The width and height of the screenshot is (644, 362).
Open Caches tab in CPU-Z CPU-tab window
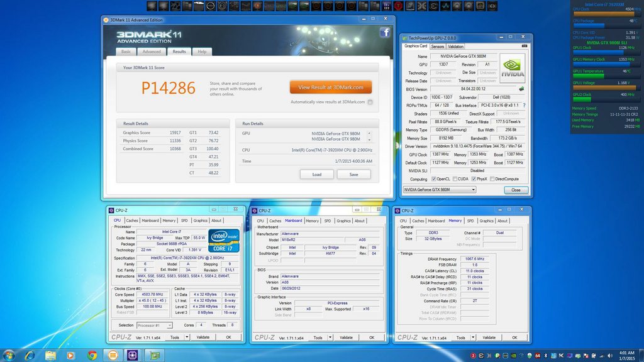[x=132, y=221]
